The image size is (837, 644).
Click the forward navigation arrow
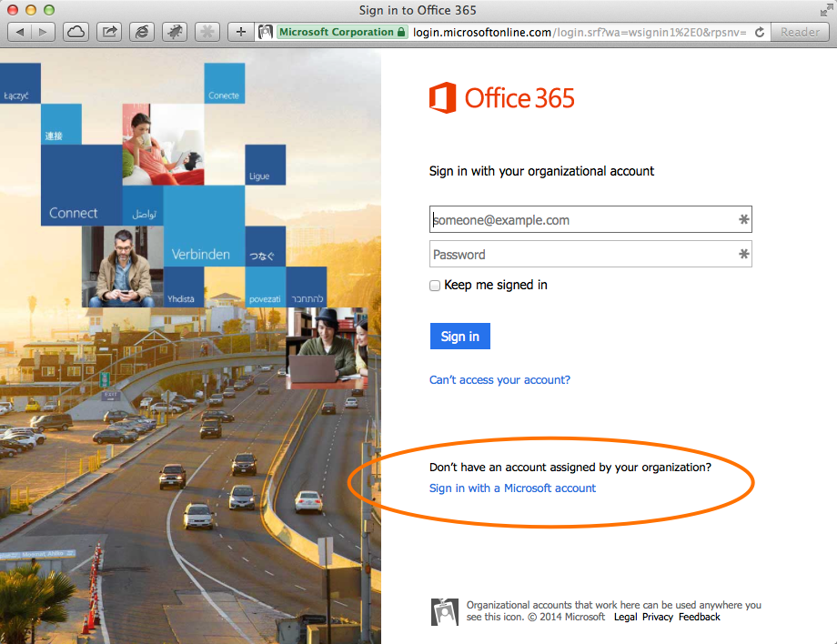tap(42, 31)
